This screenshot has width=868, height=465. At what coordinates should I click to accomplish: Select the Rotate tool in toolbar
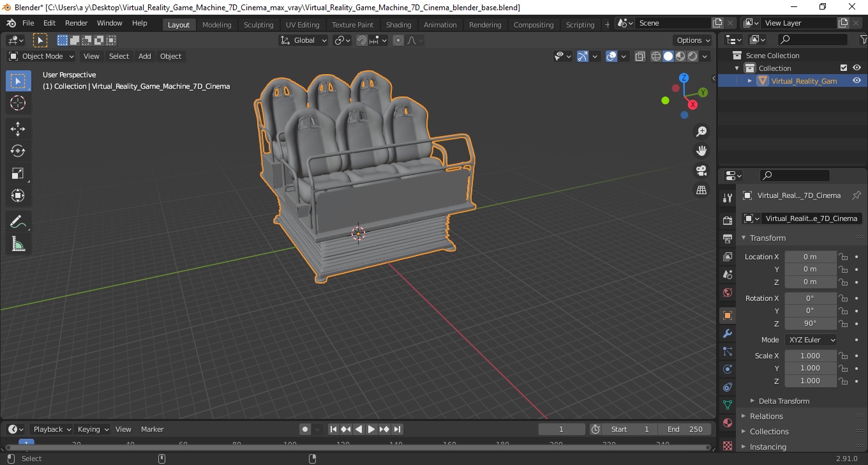point(18,151)
